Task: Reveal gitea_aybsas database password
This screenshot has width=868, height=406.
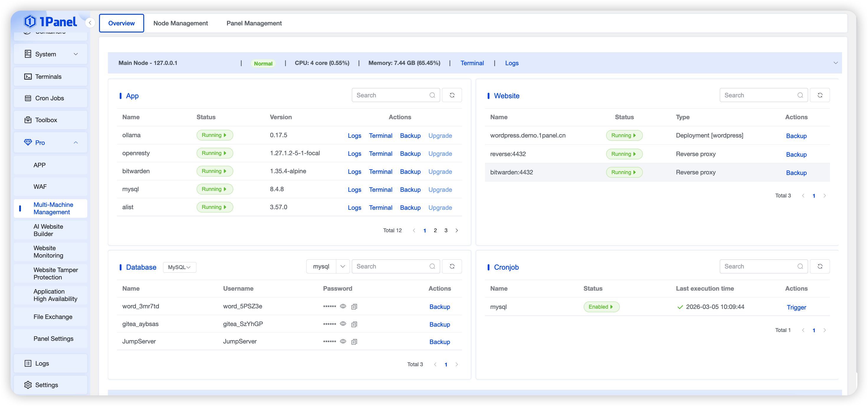Action: coord(343,324)
